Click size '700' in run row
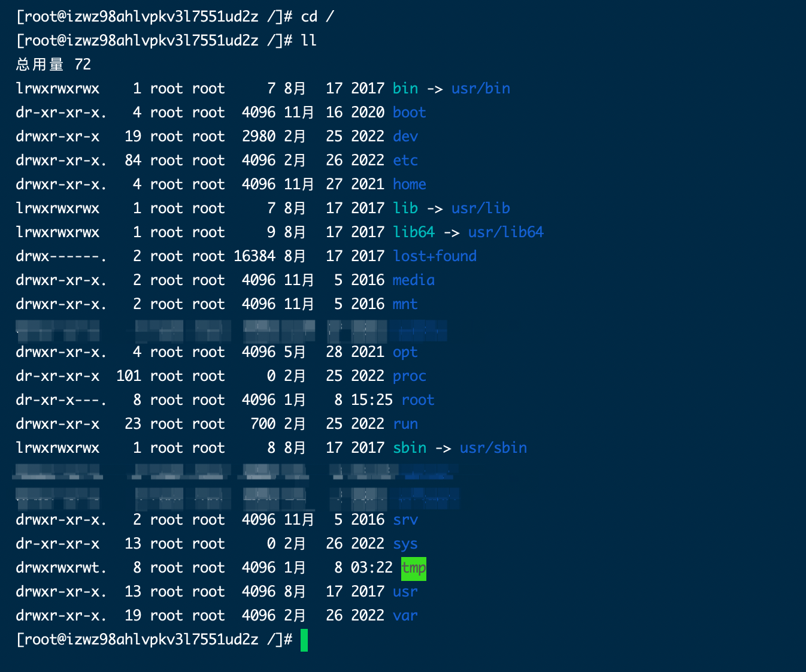 point(263,424)
